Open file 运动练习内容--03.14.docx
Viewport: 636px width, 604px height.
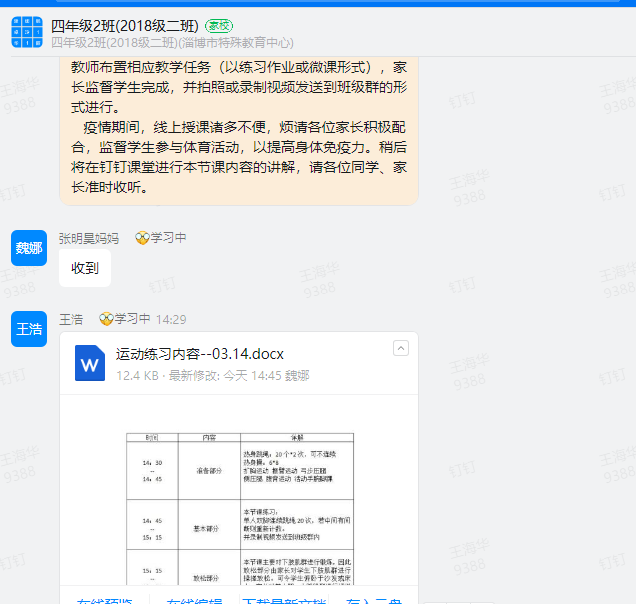point(200,354)
